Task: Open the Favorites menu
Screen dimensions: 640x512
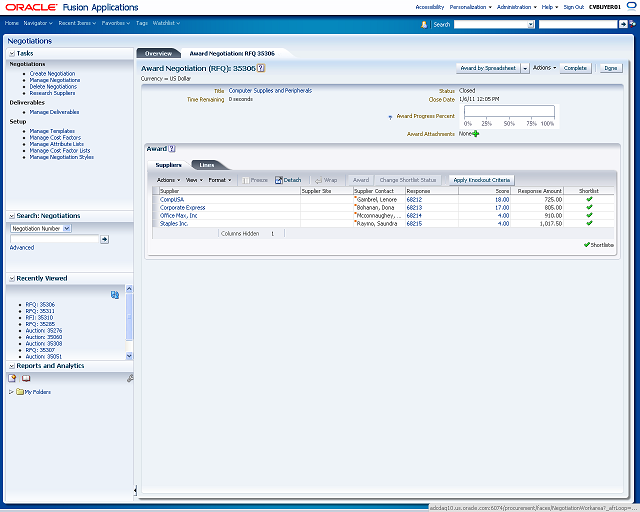Action: (116, 23)
